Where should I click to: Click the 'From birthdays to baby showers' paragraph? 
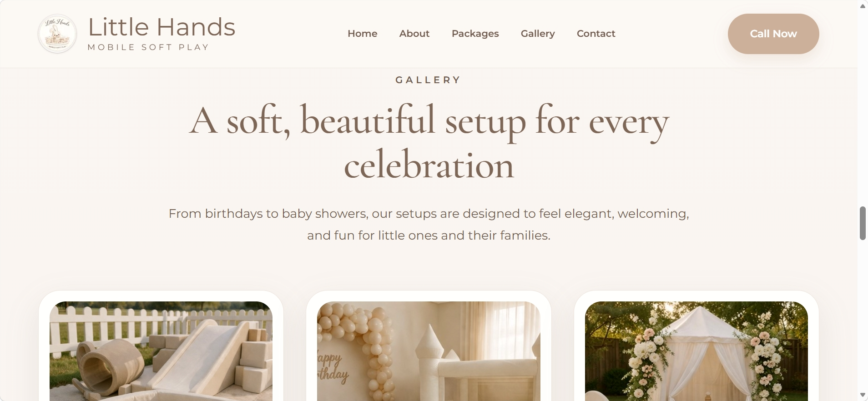[x=429, y=224]
